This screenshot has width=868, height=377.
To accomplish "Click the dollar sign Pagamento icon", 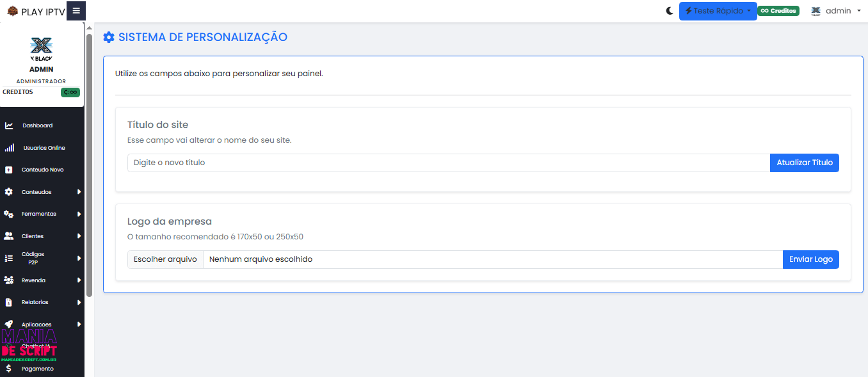I will pyautogui.click(x=8, y=369).
